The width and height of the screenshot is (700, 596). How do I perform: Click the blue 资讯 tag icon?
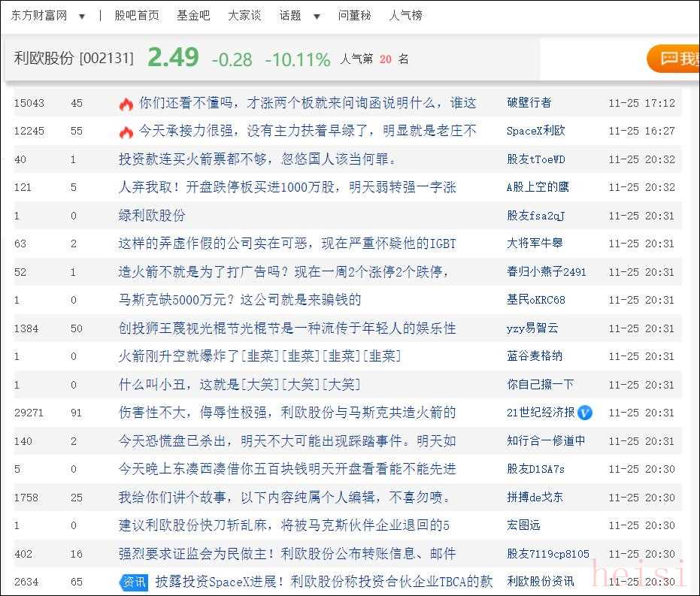134,582
